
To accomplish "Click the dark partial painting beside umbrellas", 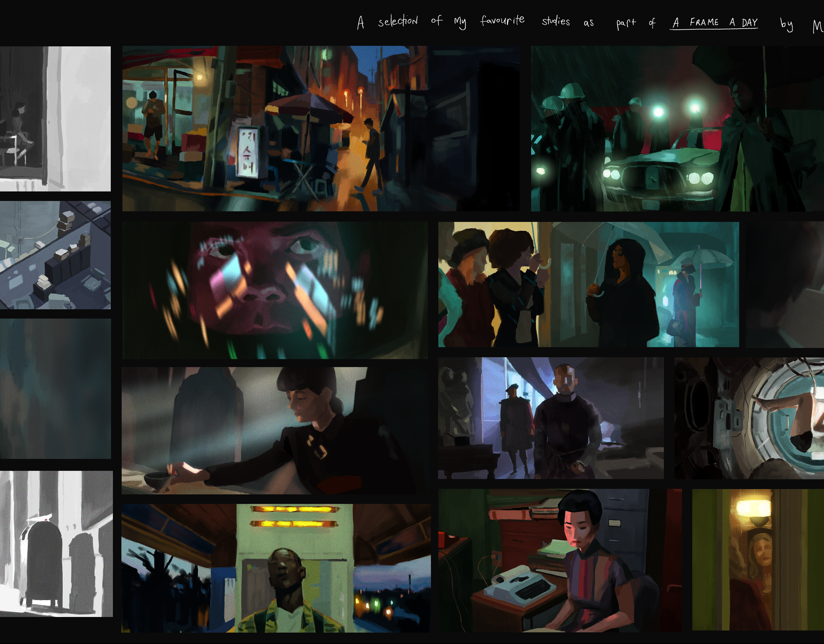I will click(785, 284).
